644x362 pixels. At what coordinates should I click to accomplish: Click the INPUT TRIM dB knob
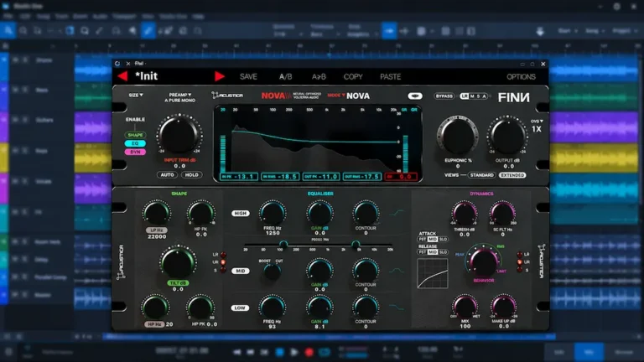point(179,135)
